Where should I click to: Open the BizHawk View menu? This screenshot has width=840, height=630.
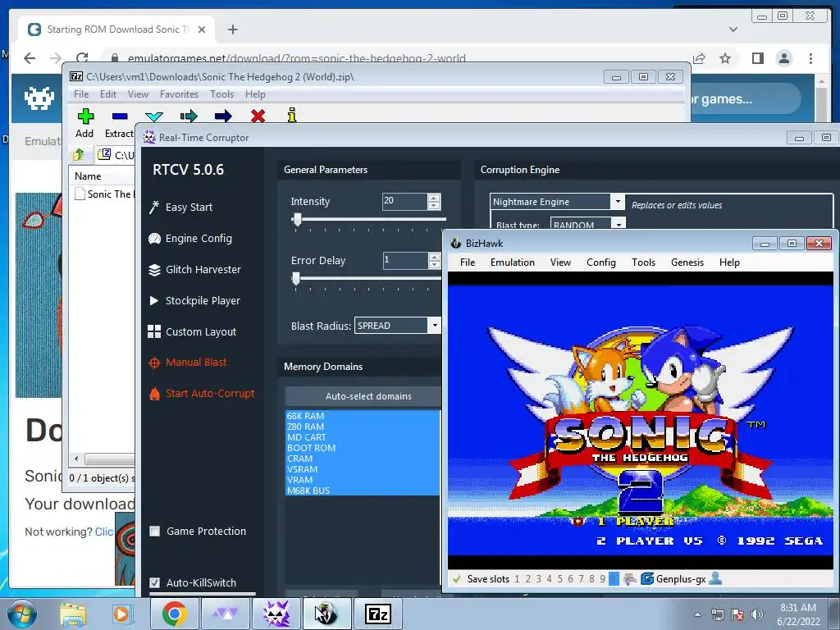click(560, 262)
